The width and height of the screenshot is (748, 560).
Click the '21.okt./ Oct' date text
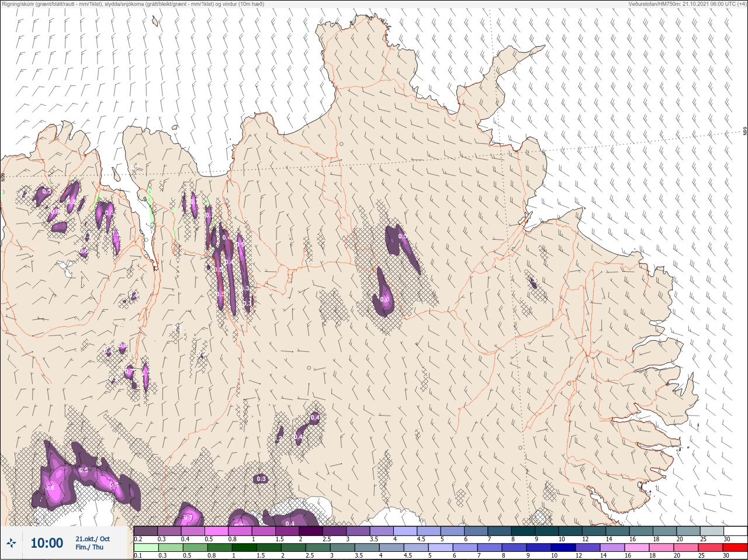point(92,538)
